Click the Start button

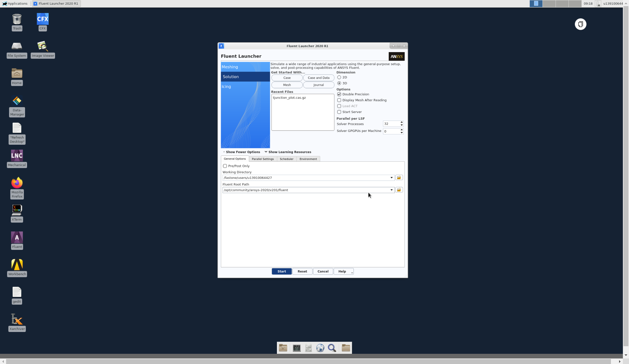[282, 271]
